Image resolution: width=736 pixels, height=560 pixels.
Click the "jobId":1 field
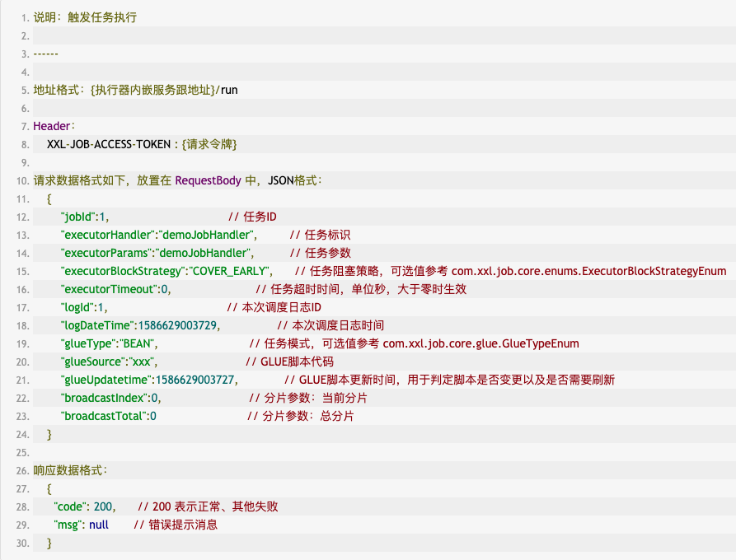point(85,217)
